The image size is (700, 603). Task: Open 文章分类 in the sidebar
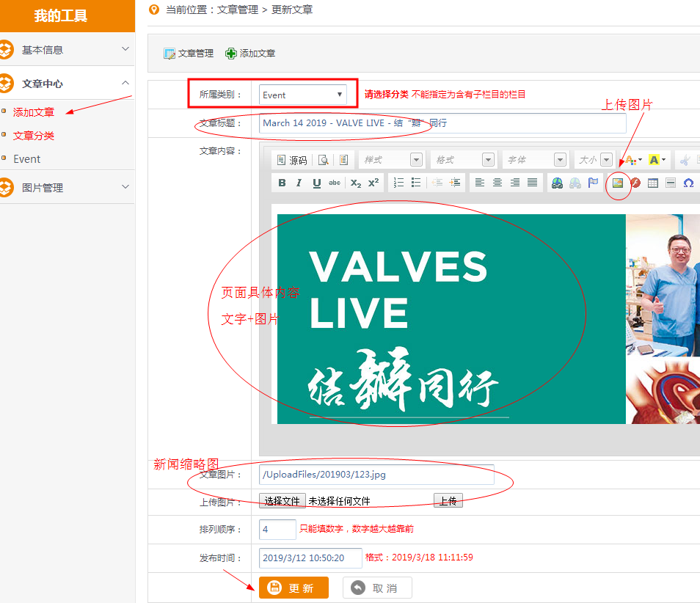pyautogui.click(x=34, y=136)
